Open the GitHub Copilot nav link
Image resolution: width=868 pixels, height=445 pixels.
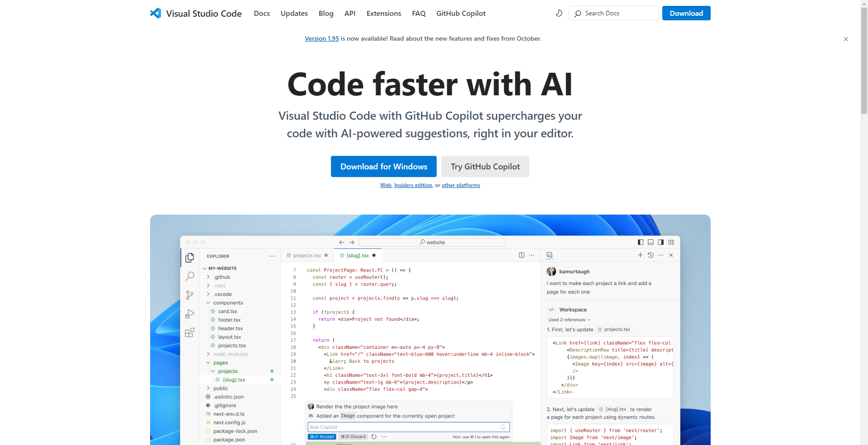tap(461, 13)
